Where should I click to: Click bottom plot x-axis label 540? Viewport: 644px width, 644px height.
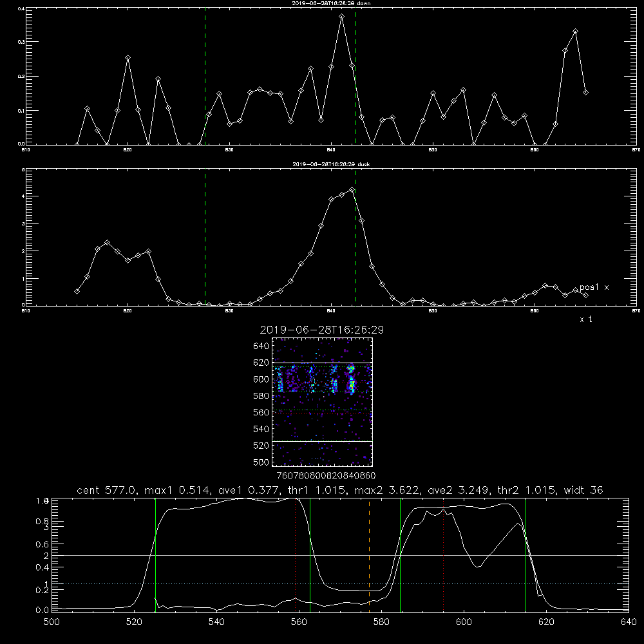coord(216,621)
